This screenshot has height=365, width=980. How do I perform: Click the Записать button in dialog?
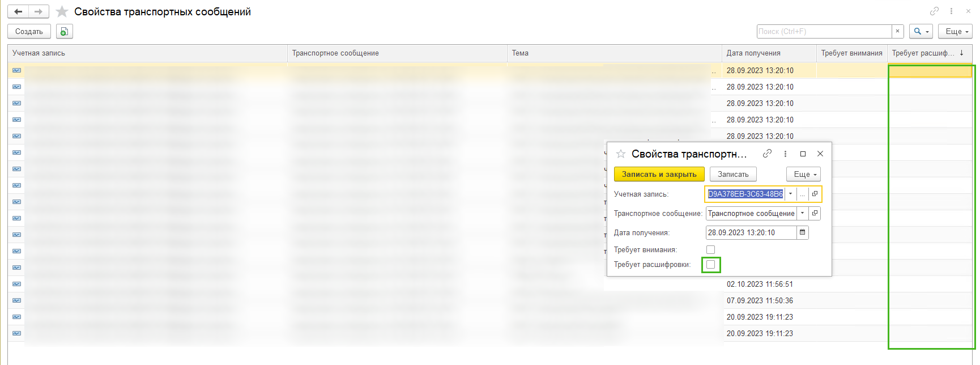[x=733, y=175]
